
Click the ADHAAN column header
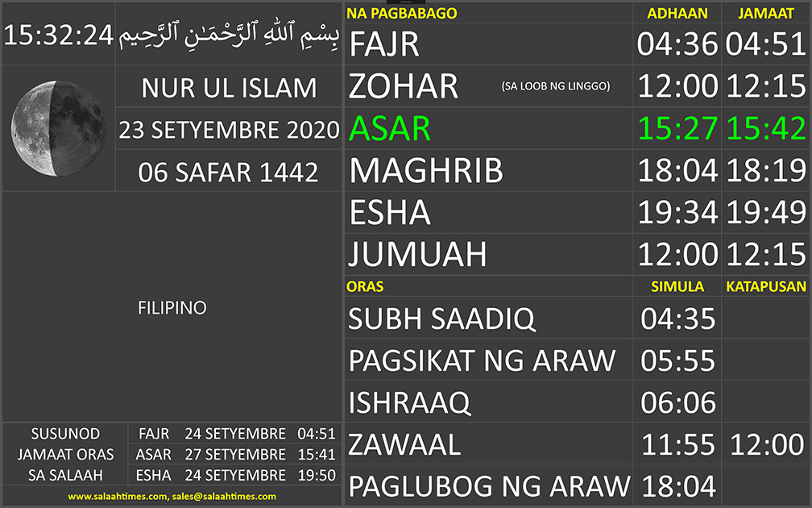tap(677, 13)
